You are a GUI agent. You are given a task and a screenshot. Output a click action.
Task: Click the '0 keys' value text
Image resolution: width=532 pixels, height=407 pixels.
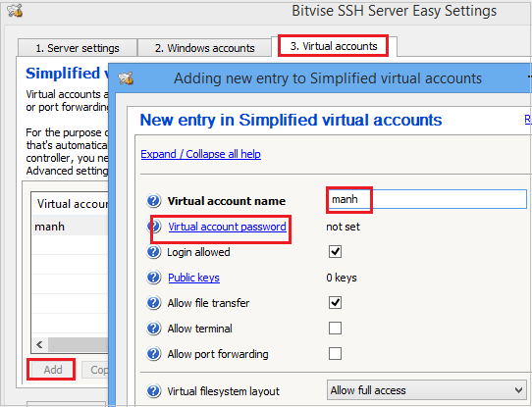point(342,278)
